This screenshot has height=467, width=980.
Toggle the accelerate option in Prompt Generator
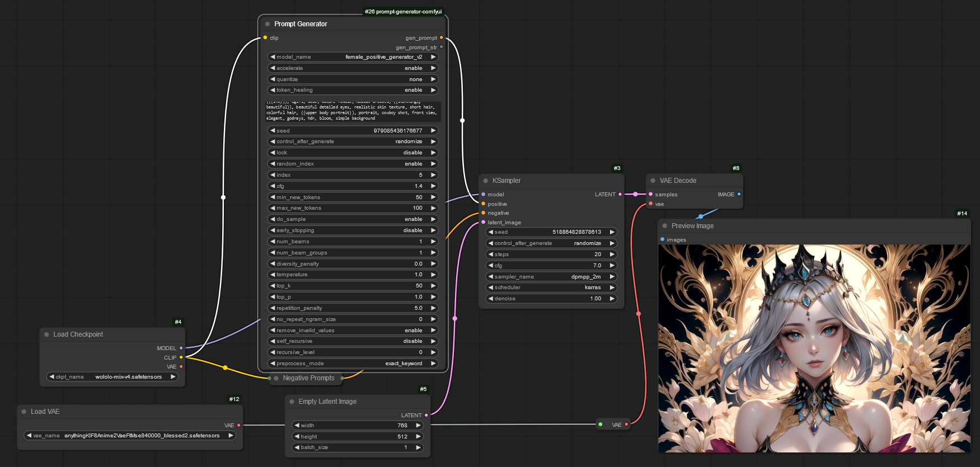pos(353,68)
